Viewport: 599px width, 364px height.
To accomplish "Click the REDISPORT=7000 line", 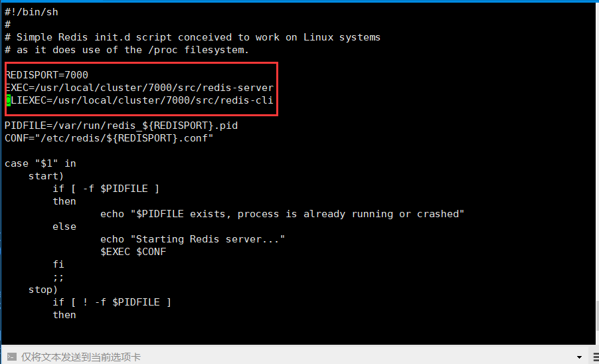I will coord(46,75).
